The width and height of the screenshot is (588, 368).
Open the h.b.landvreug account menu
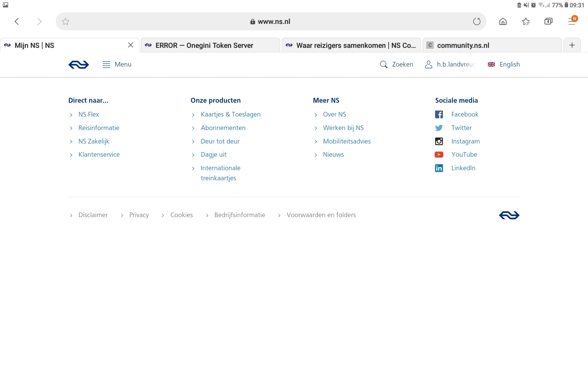click(x=450, y=64)
